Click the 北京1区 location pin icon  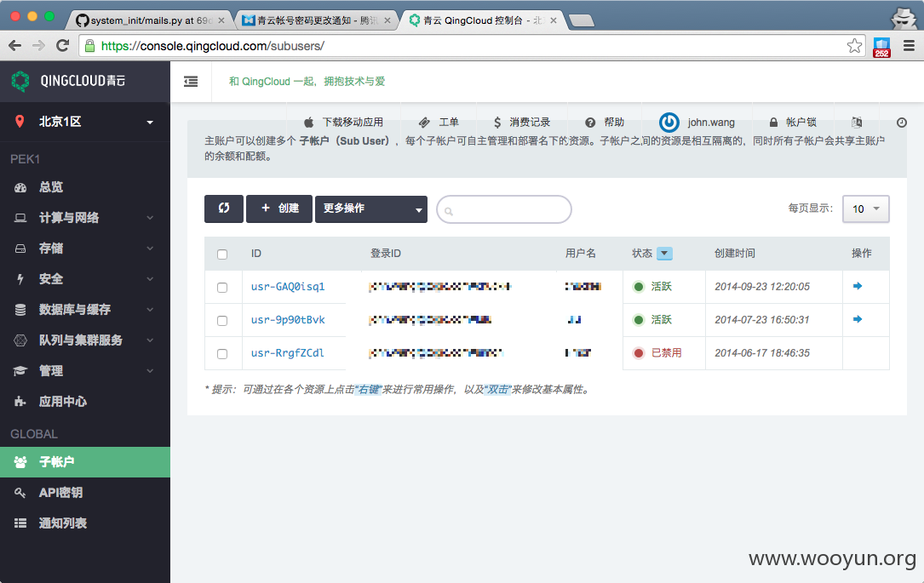click(20, 122)
